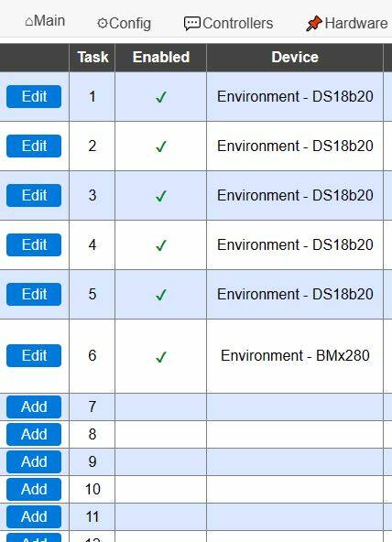Click the enabled checkmark in task 4 row
Image resolution: width=392 pixels, height=542 pixels.
pyautogui.click(x=161, y=245)
